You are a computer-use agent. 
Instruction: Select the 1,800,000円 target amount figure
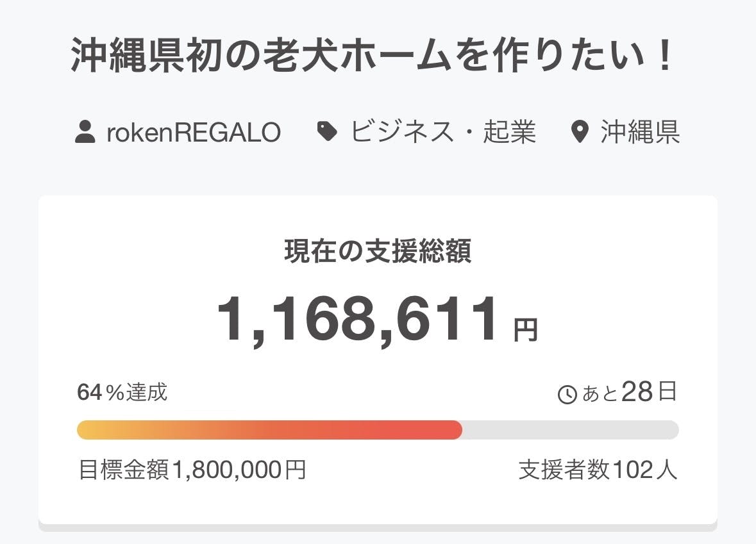[x=239, y=470]
